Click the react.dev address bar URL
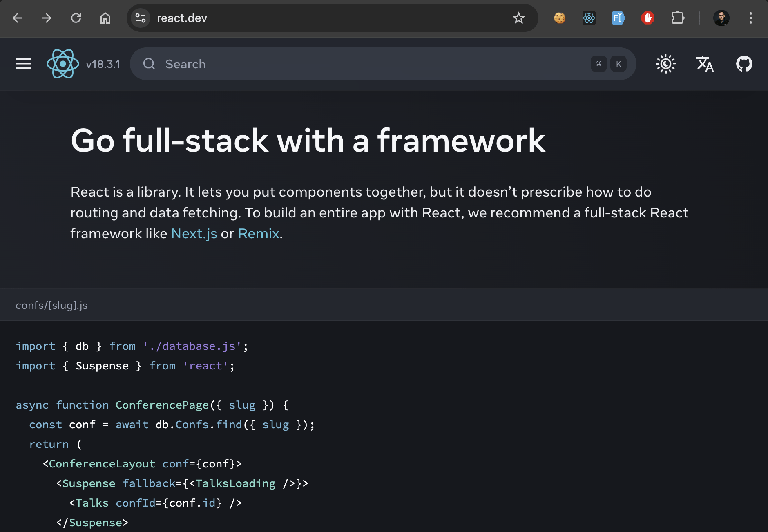The width and height of the screenshot is (768, 532). (182, 18)
